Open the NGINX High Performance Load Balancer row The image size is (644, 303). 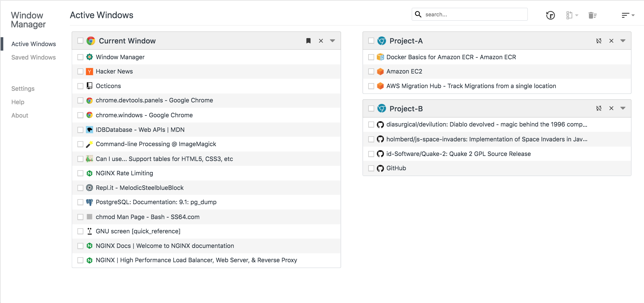click(x=206, y=260)
